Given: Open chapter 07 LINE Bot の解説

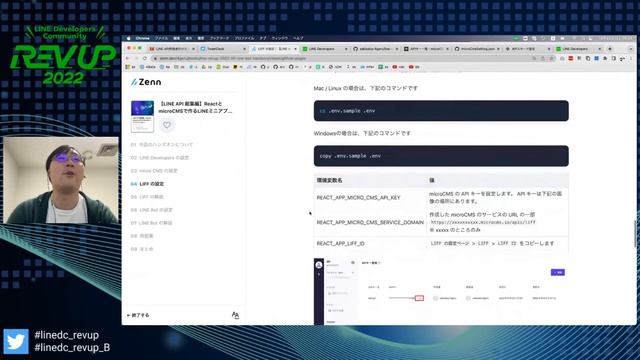Looking at the screenshot, I should [151, 223].
